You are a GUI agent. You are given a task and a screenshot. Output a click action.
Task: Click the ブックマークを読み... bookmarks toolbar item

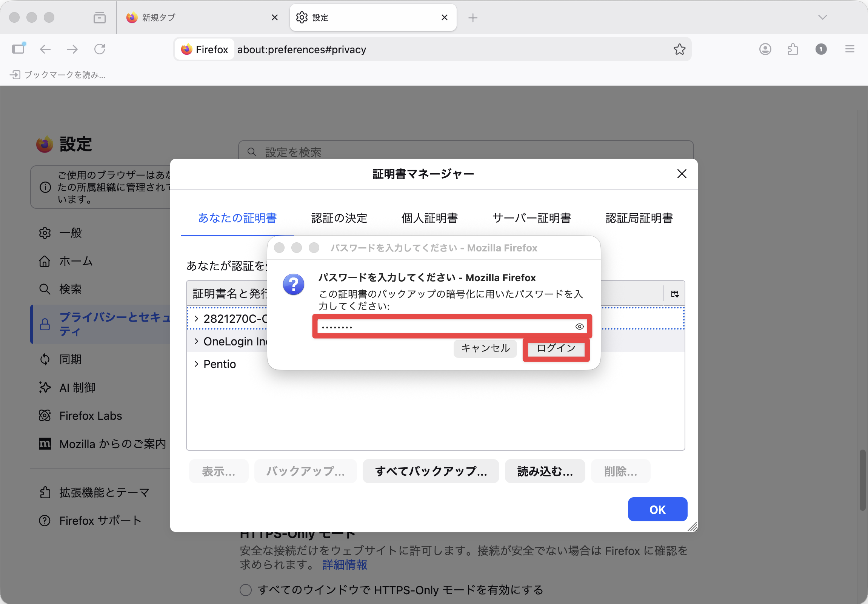58,75
